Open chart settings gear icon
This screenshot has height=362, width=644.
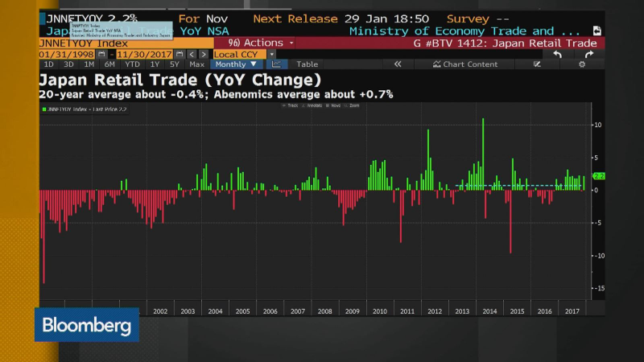click(581, 64)
